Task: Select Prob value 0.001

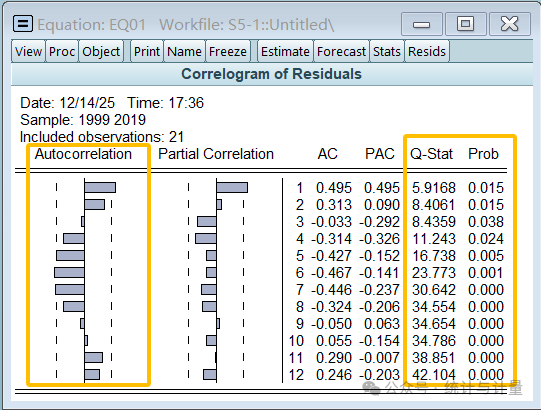Action: point(486,273)
